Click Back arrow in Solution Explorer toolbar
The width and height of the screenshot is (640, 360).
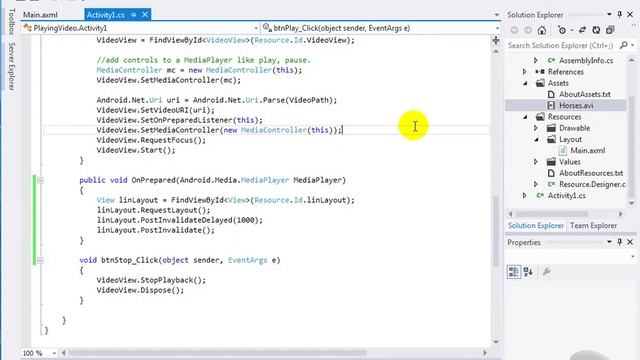pyautogui.click(x=514, y=30)
